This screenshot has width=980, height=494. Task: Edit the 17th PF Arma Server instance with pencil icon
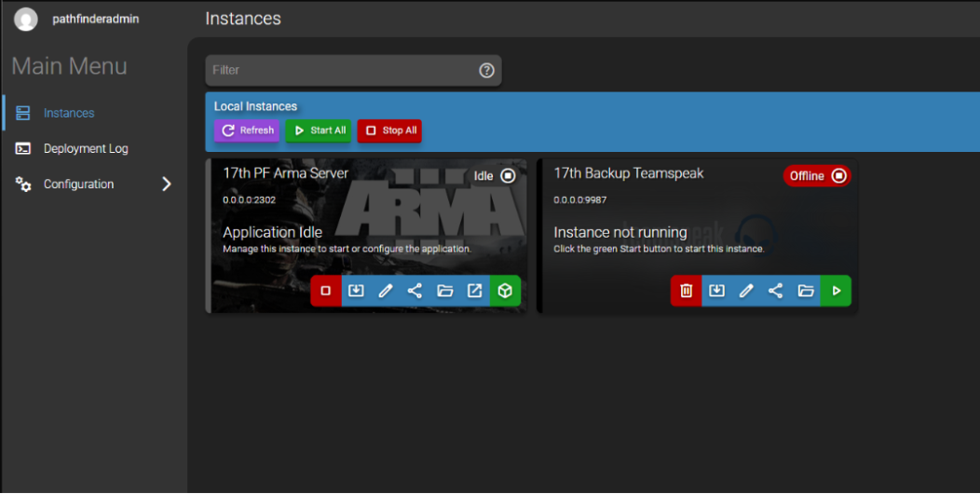coord(386,291)
